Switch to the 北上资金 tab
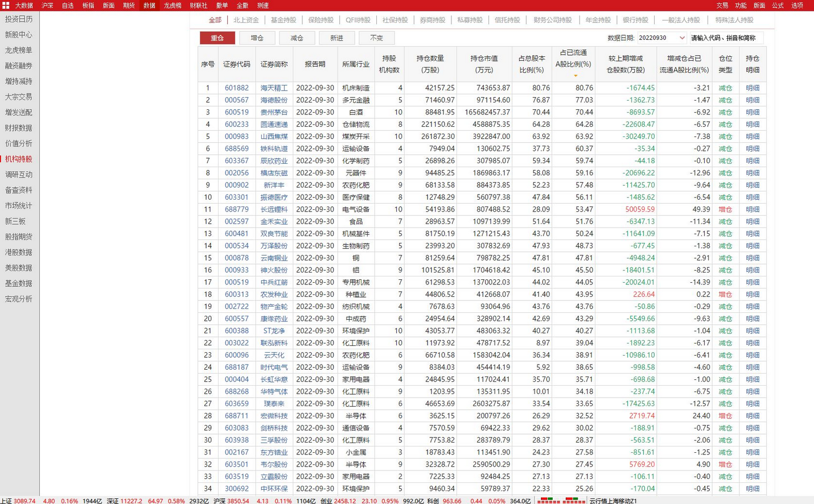The image size is (814, 504). coord(246,20)
